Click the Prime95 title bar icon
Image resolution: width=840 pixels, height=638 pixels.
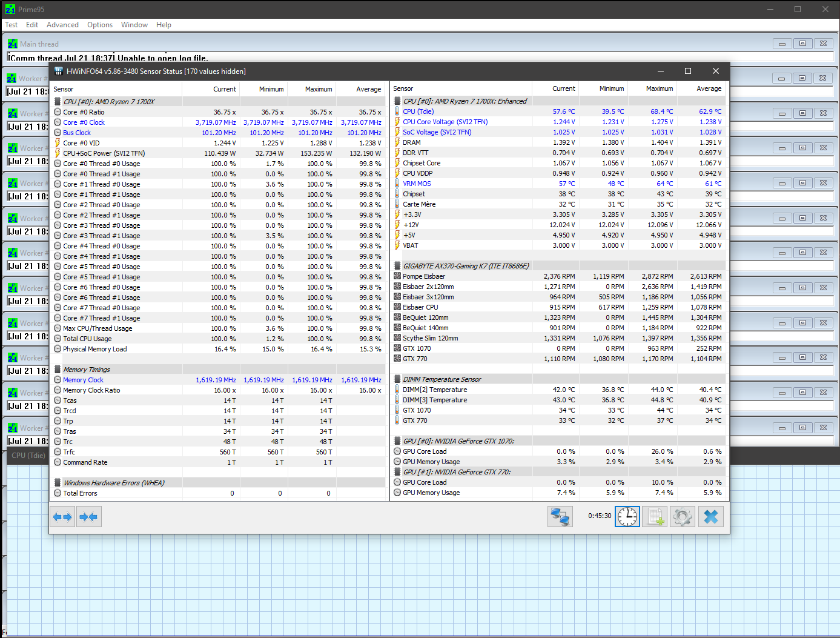pyautogui.click(x=10, y=9)
